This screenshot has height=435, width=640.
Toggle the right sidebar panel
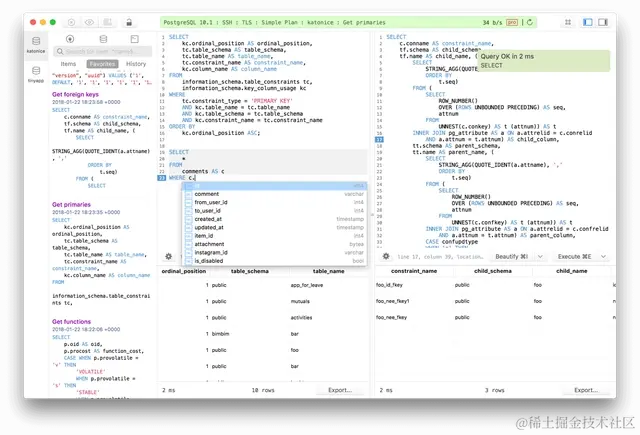tap(603, 22)
